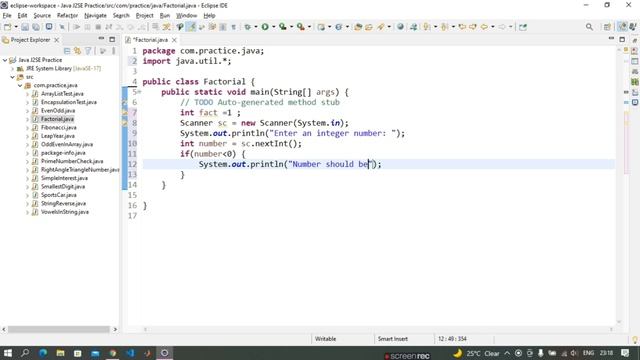The width and height of the screenshot is (640, 360).
Task: Click the External Tools run icon
Action: pyautogui.click(x=300, y=27)
